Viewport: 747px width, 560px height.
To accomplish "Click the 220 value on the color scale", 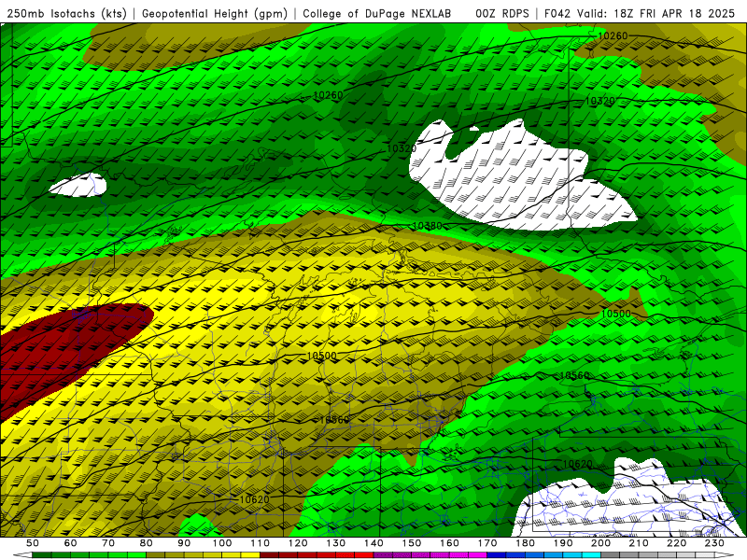I will click(676, 543).
